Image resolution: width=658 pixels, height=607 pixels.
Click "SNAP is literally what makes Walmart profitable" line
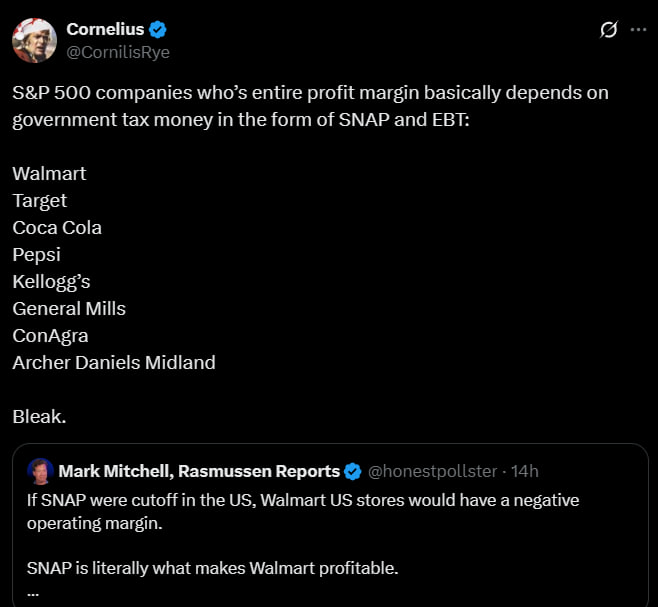click(x=213, y=569)
